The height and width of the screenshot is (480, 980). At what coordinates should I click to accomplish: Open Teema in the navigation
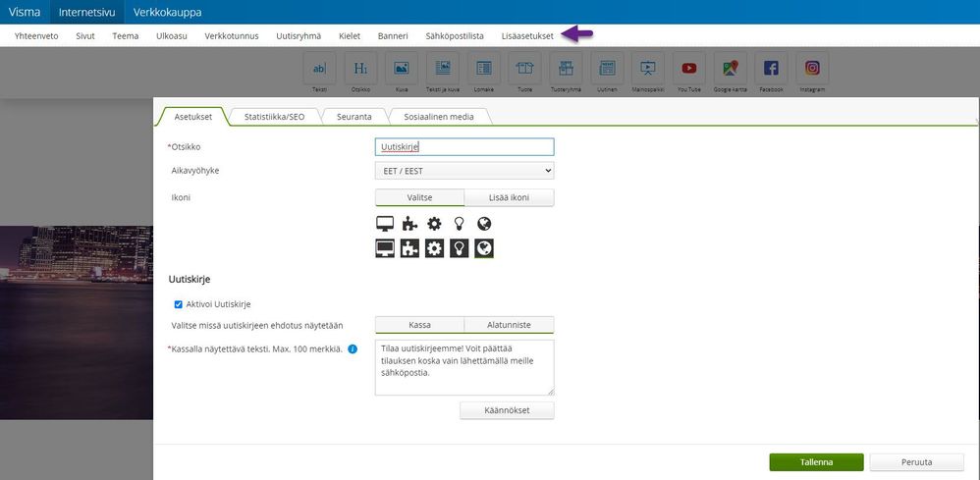point(126,36)
